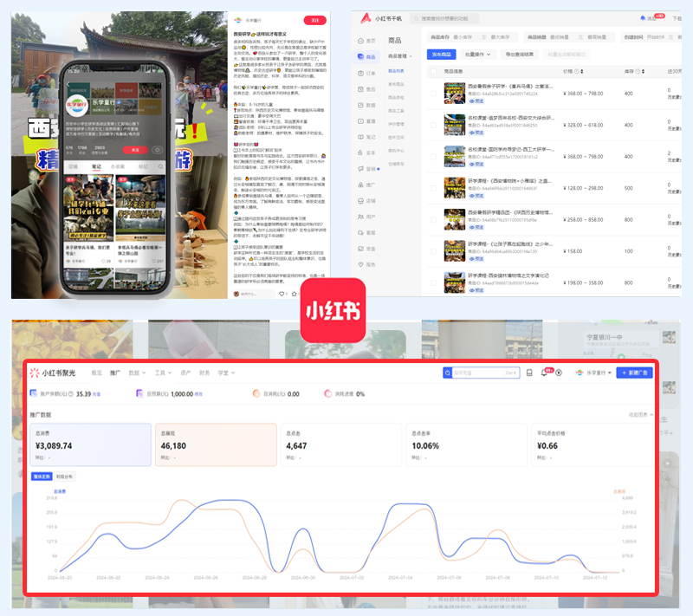Screen dimensions: 693x616
Task: Sort by the 库存 column arrows
Action: point(643,71)
